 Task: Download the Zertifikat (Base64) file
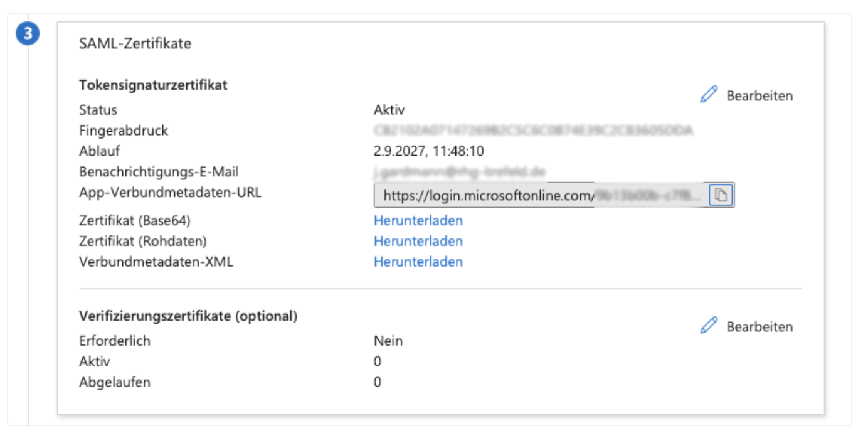(418, 221)
